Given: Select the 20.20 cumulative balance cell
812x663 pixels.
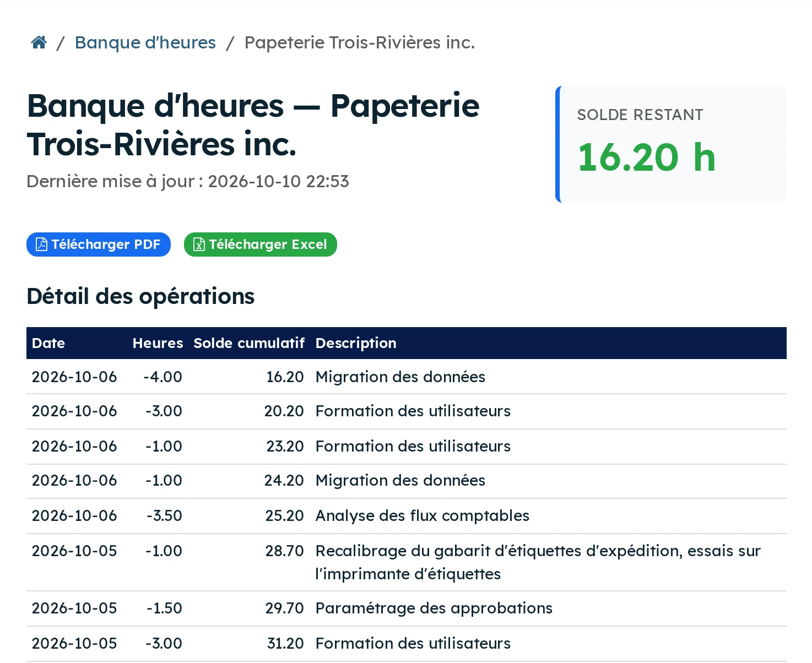Looking at the screenshot, I should pyautogui.click(x=284, y=411).
